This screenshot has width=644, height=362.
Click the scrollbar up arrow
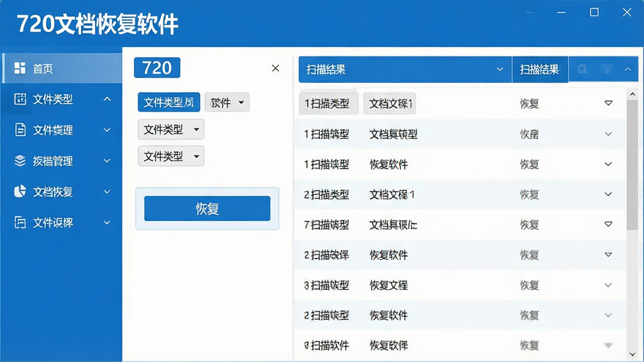tap(633, 94)
